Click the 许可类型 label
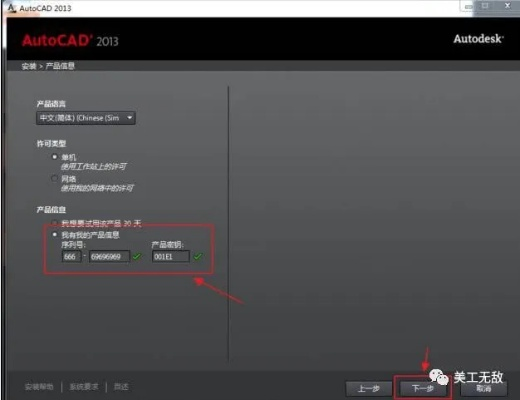This screenshot has height=400, width=520. [x=51, y=144]
